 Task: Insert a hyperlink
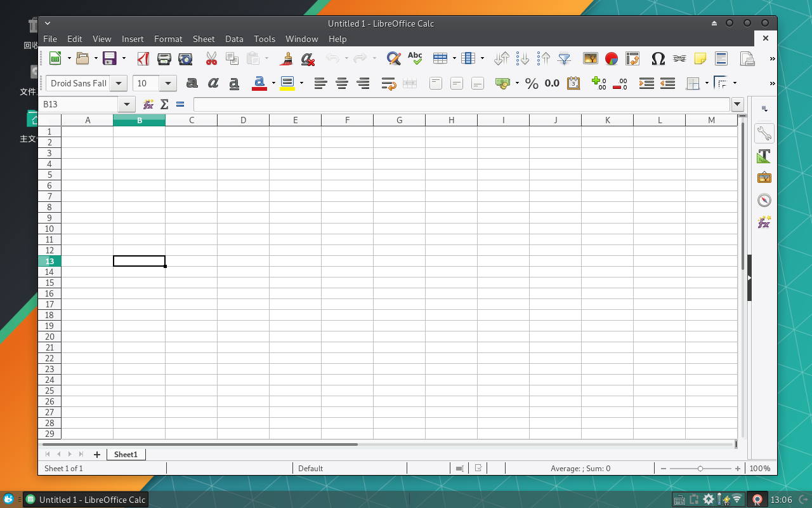pyautogui.click(x=679, y=58)
